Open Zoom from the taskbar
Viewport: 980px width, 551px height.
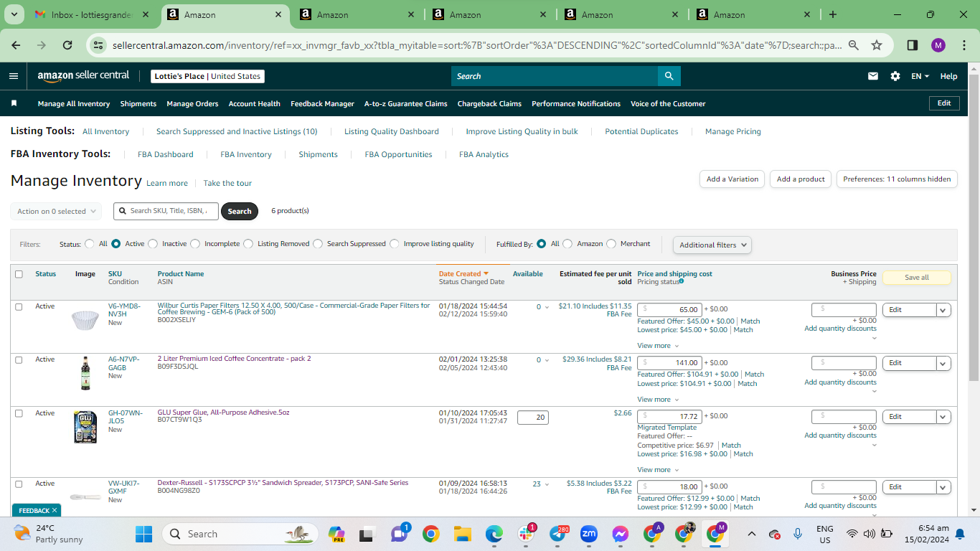(589, 534)
